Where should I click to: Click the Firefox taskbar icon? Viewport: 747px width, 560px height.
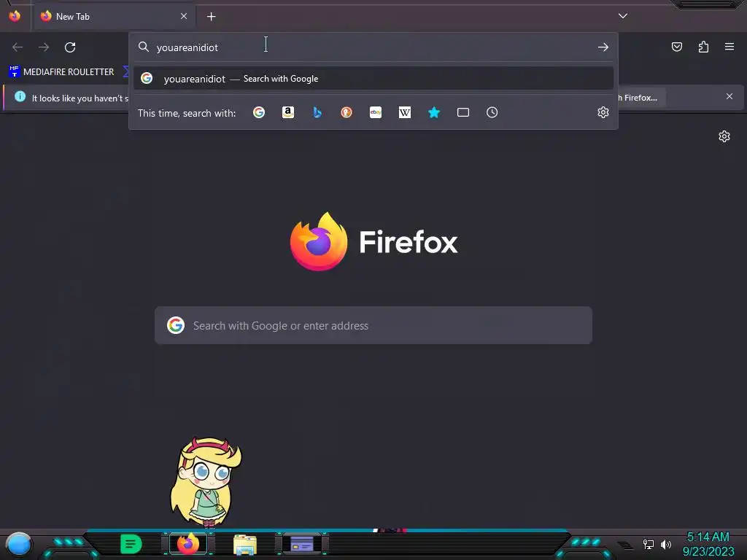click(x=188, y=544)
